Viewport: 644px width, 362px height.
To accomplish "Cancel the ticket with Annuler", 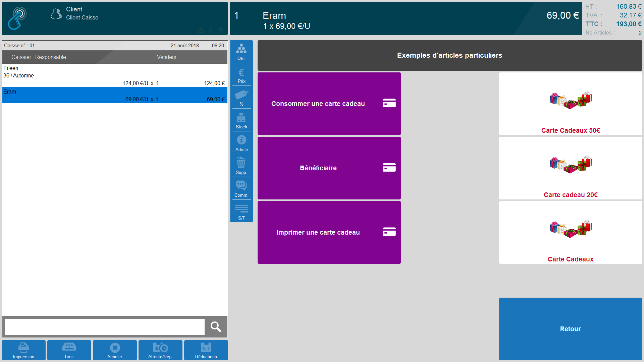I will 115,350.
